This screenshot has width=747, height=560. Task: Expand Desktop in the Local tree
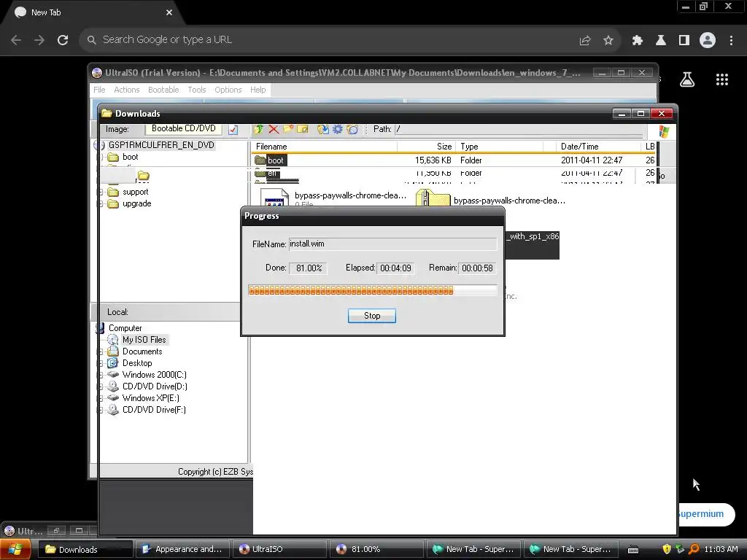coord(101,363)
